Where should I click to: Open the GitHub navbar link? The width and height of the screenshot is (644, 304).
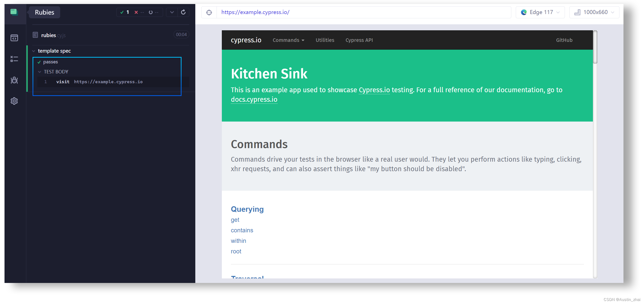(564, 40)
